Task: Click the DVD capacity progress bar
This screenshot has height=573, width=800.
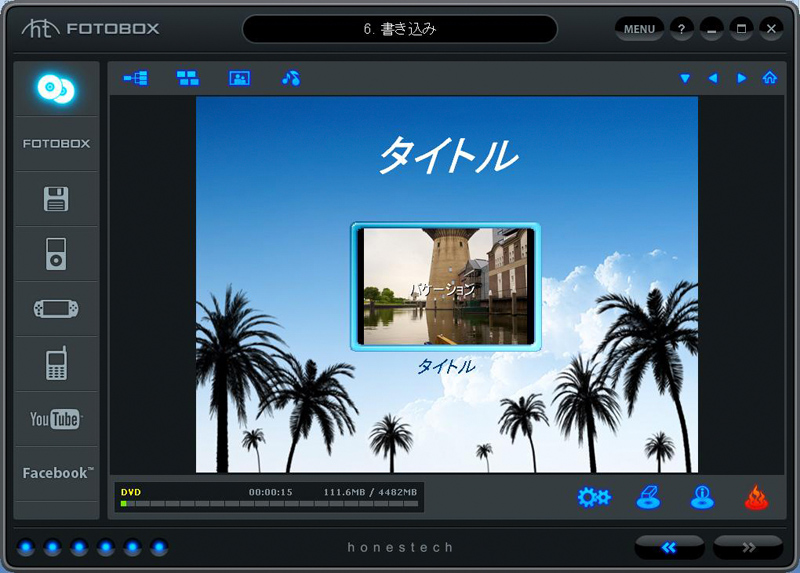Action: click(269, 504)
